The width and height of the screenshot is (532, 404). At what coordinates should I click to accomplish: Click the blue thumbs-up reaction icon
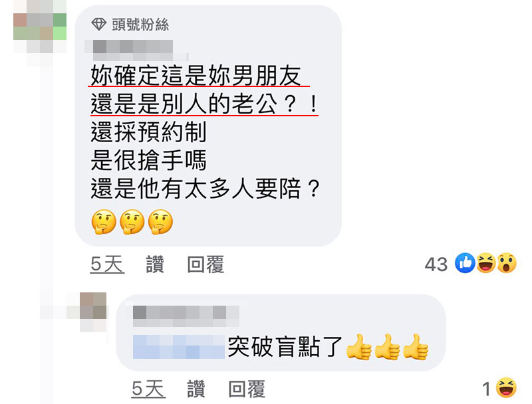coord(465,263)
